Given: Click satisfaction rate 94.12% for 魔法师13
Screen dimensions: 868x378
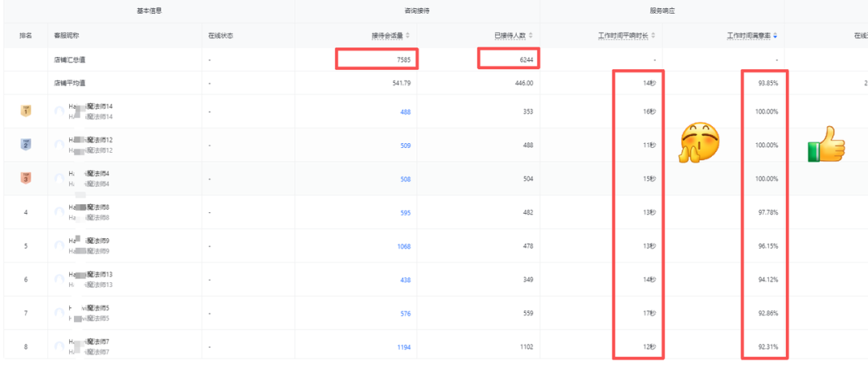Looking at the screenshot, I should coord(768,280).
